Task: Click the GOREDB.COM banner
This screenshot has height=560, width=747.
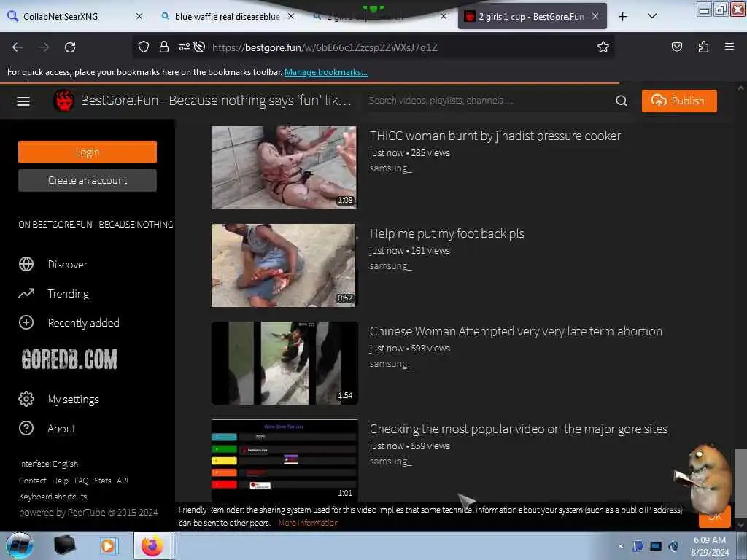Action: pyautogui.click(x=69, y=359)
